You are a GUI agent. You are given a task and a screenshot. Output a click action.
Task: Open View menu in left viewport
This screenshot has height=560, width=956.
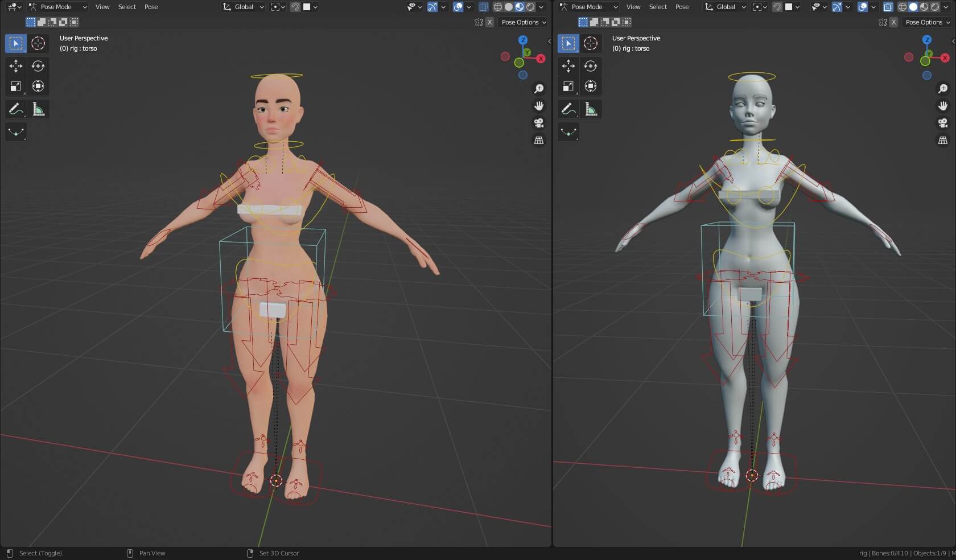(x=102, y=7)
